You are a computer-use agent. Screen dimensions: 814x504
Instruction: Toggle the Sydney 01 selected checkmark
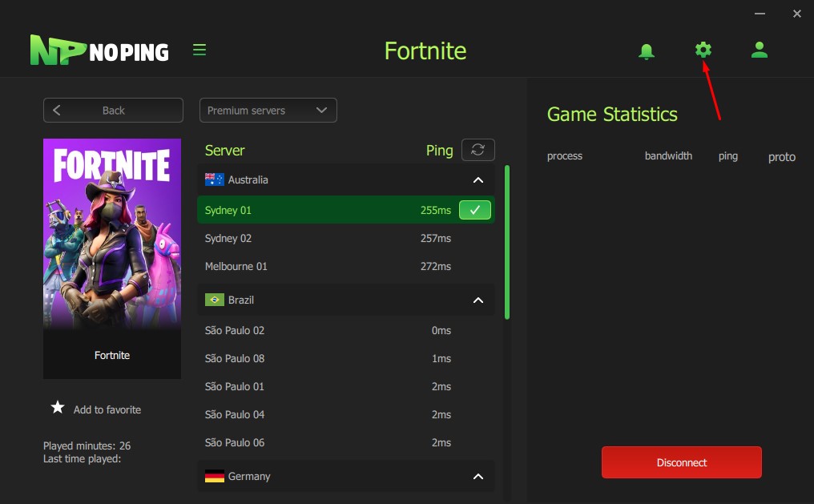tap(475, 210)
